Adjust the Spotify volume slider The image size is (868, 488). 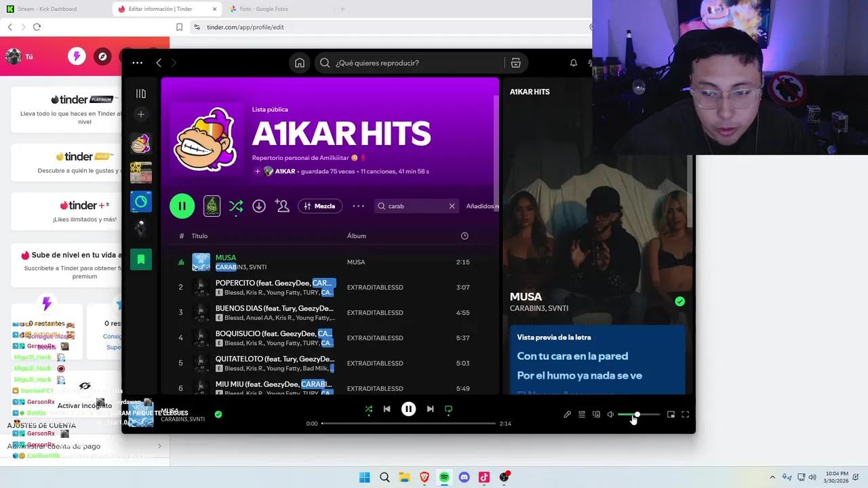coord(638,415)
